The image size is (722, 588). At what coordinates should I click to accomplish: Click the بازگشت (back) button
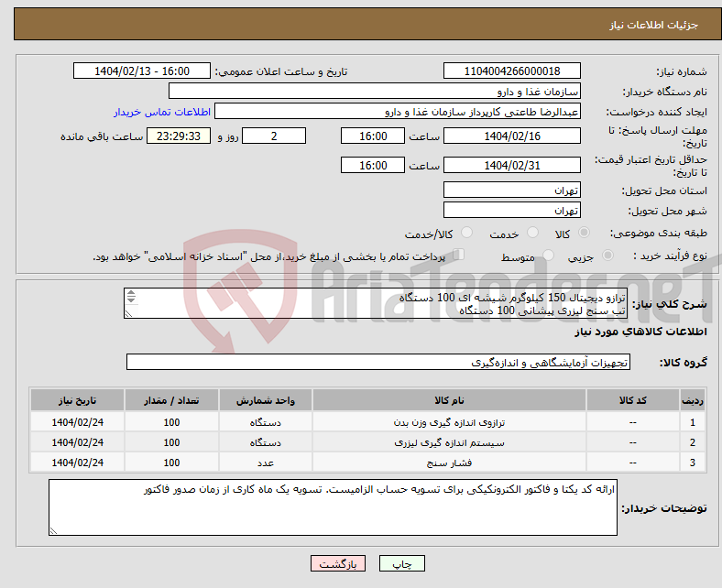[x=337, y=563]
